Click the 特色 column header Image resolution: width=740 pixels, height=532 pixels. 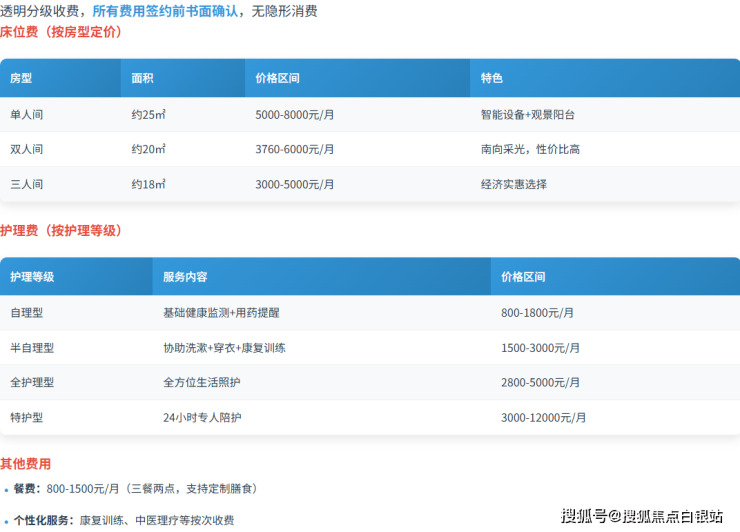click(491, 78)
